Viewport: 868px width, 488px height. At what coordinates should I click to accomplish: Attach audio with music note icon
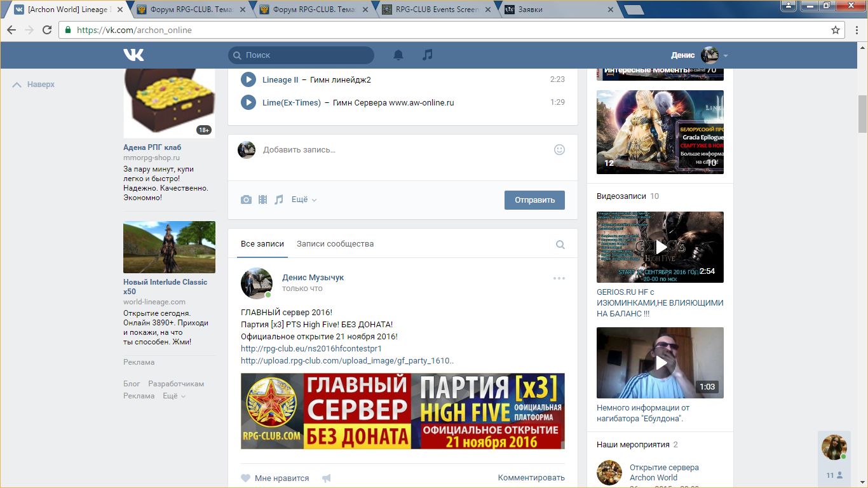tap(278, 200)
